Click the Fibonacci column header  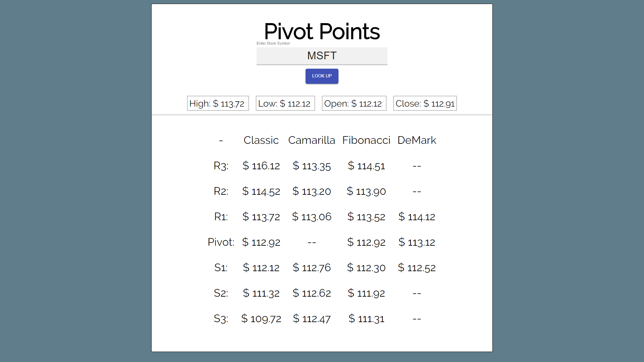pyautogui.click(x=366, y=140)
